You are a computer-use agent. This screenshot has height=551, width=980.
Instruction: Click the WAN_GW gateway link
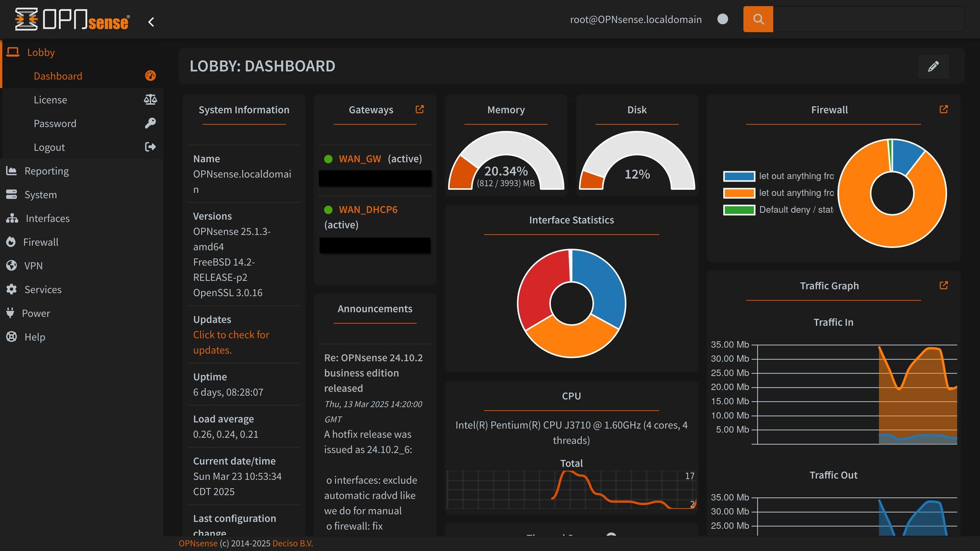pyautogui.click(x=360, y=159)
